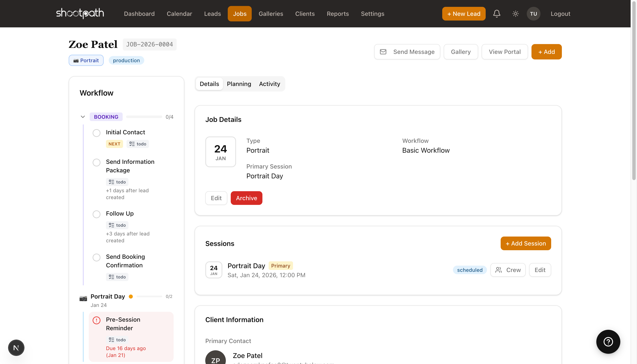Click the shootpath logo
Screen dimensions: 637x364
click(x=80, y=13)
